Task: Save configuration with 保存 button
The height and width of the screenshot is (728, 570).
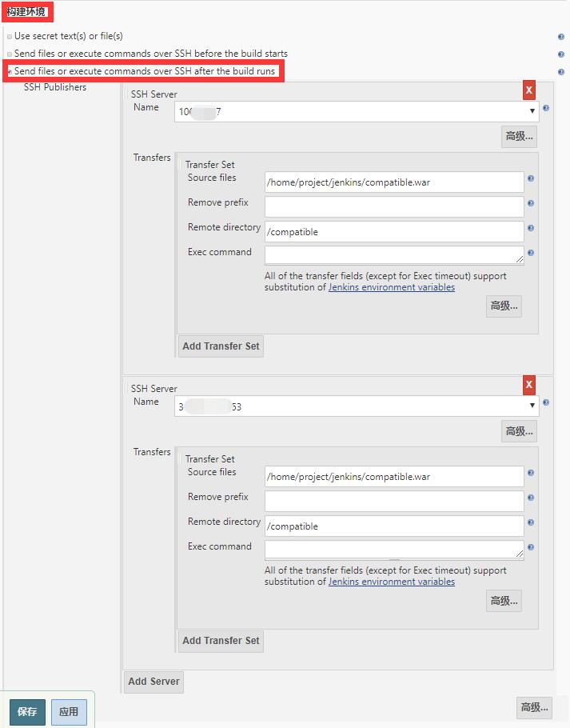Action: point(27,712)
